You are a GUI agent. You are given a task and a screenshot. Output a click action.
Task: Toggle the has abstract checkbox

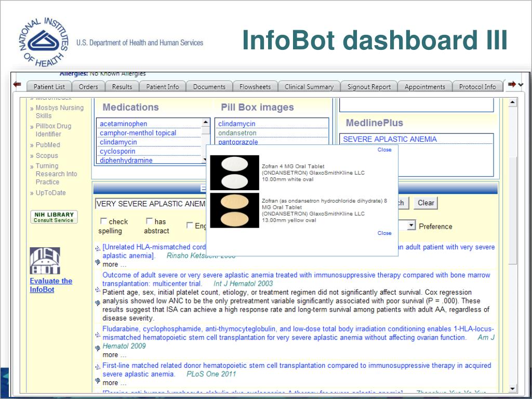149,221
